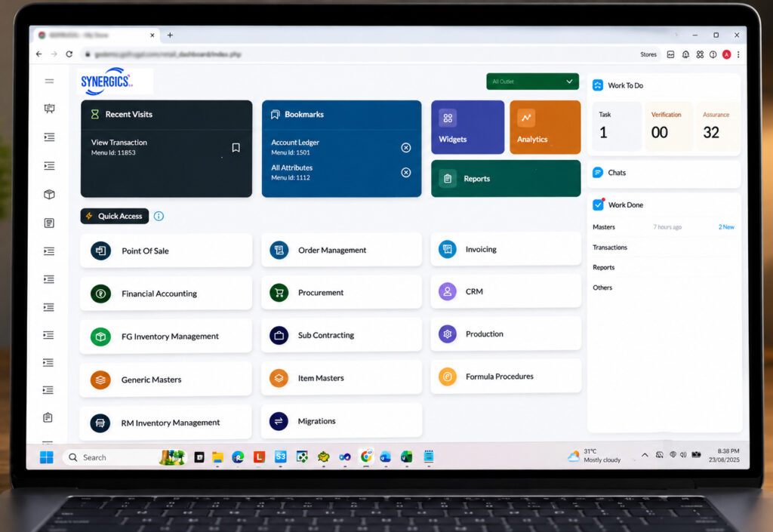Click the Work To Do panel icon
This screenshot has width=773, height=532.
pyautogui.click(x=598, y=85)
